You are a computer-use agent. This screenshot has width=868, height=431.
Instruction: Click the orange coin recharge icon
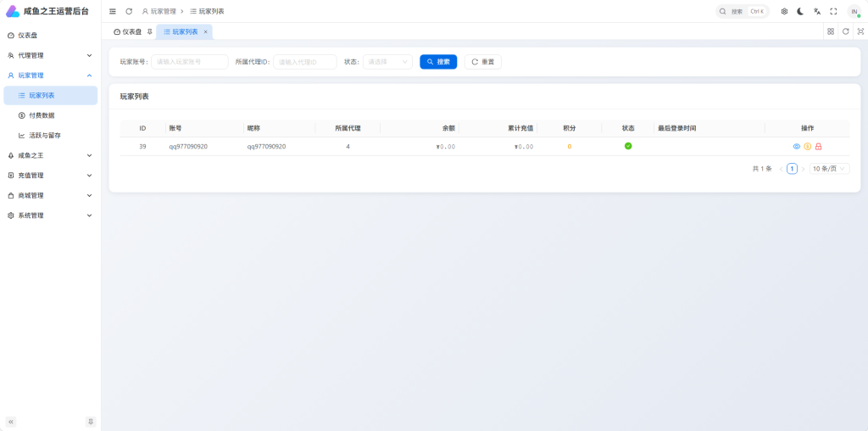(808, 146)
